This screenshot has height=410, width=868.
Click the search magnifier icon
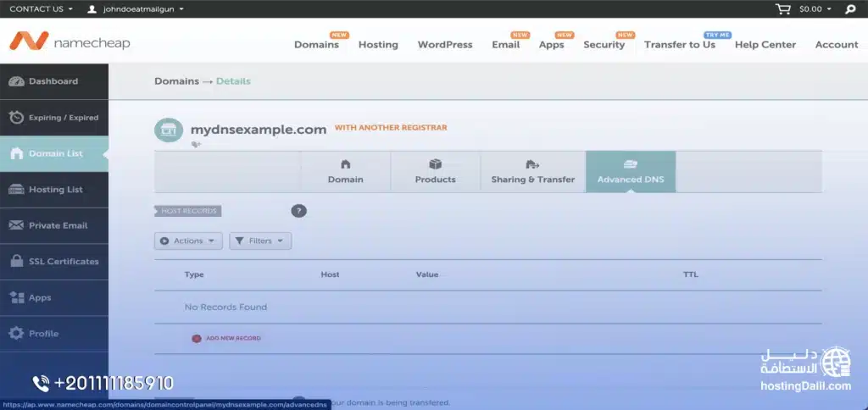click(x=850, y=8)
